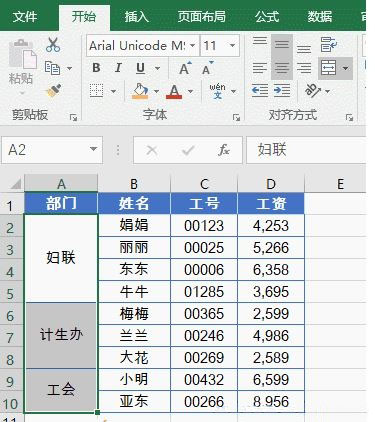
Task: Open paste options dropdown under 粘贴
Action: coord(21,94)
